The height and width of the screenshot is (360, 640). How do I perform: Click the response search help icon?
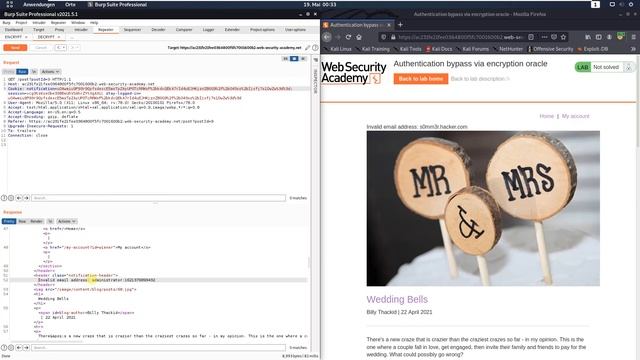tap(4, 348)
